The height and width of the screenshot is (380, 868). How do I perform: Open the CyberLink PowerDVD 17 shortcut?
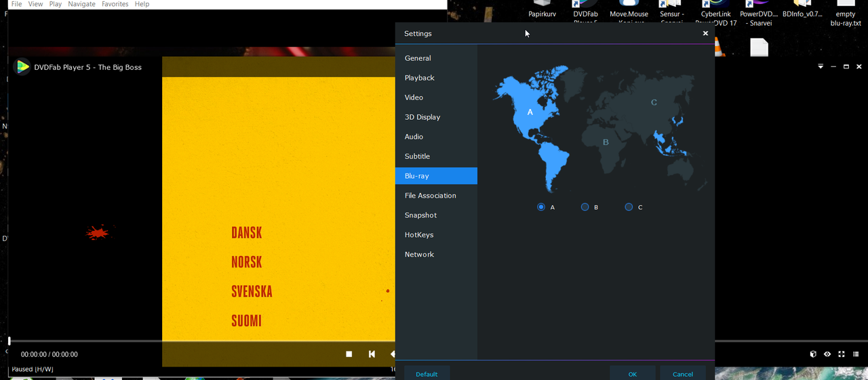click(x=716, y=14)
